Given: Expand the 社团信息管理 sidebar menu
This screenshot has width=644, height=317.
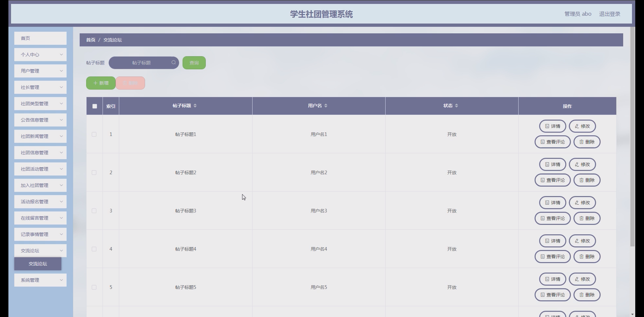Looking at the screenshot, I should pyautogui.click(x=40, y=152).
